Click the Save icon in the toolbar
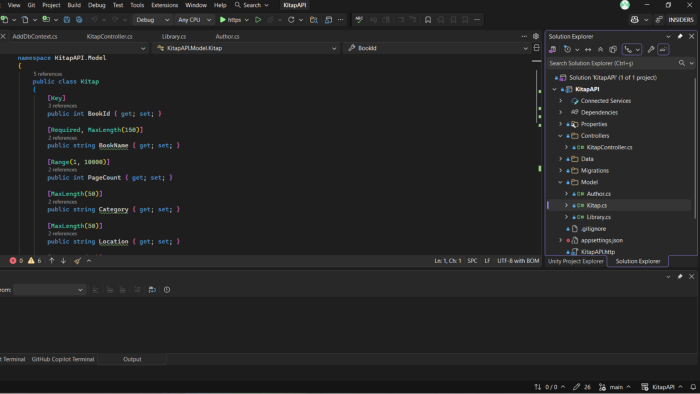The width and height of the screenshot is (700, 394). (67, 20)
